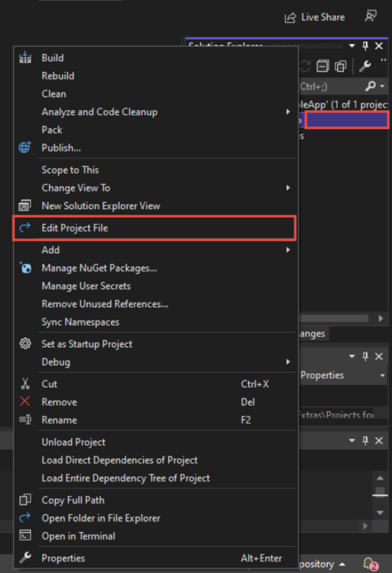Click the Manage NuGet Packages icon
The image size is (392, 573).
point(25,268)
